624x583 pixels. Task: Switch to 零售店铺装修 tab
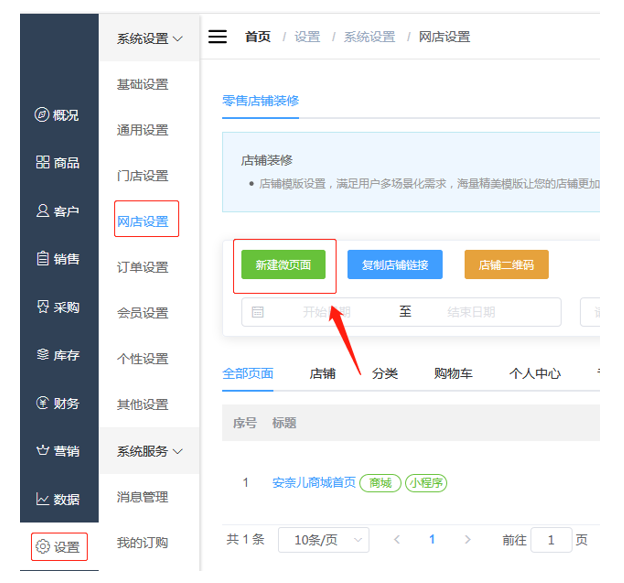coord(260,101)
